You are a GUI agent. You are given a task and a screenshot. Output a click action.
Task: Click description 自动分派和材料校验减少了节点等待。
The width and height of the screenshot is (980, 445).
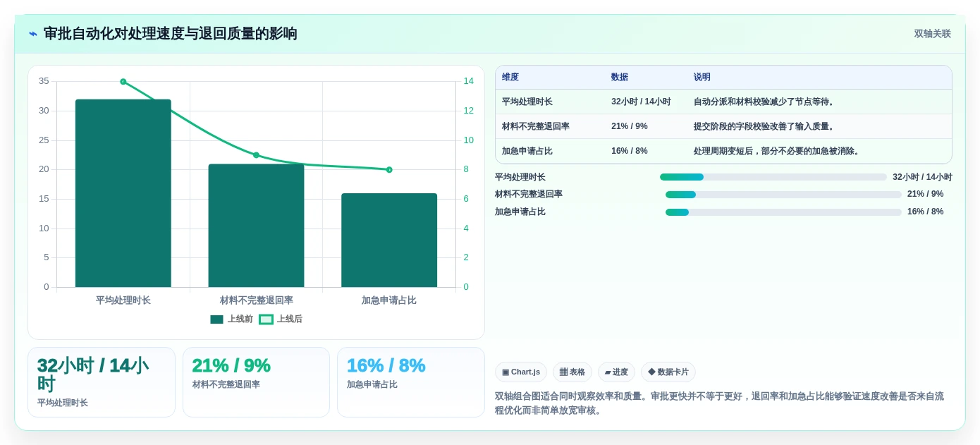coord(766,102)
